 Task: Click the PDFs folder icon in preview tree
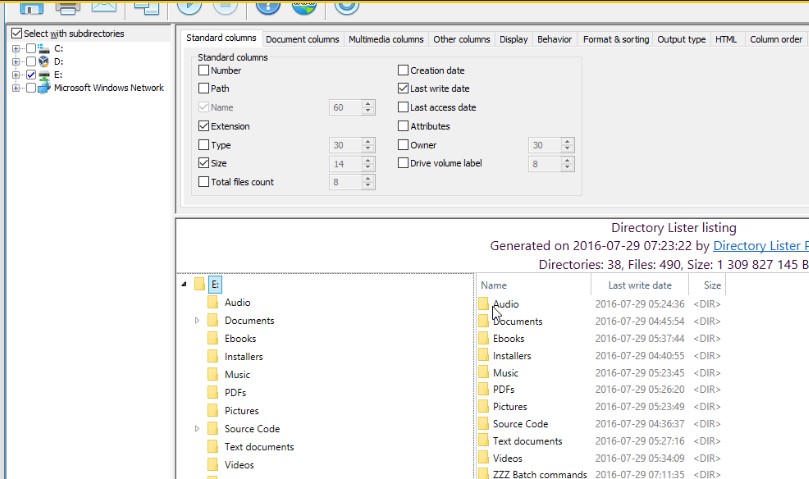tap(213, 393)
